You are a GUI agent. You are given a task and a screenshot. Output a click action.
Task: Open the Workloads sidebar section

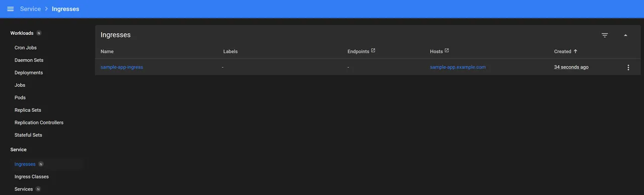point(22,33)
